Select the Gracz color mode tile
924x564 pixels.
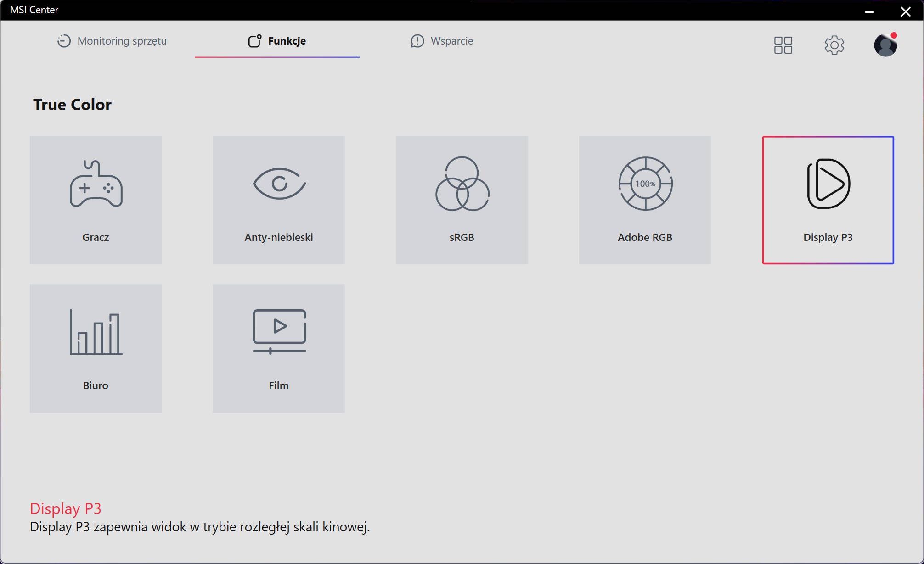click(x=96, y=200)
